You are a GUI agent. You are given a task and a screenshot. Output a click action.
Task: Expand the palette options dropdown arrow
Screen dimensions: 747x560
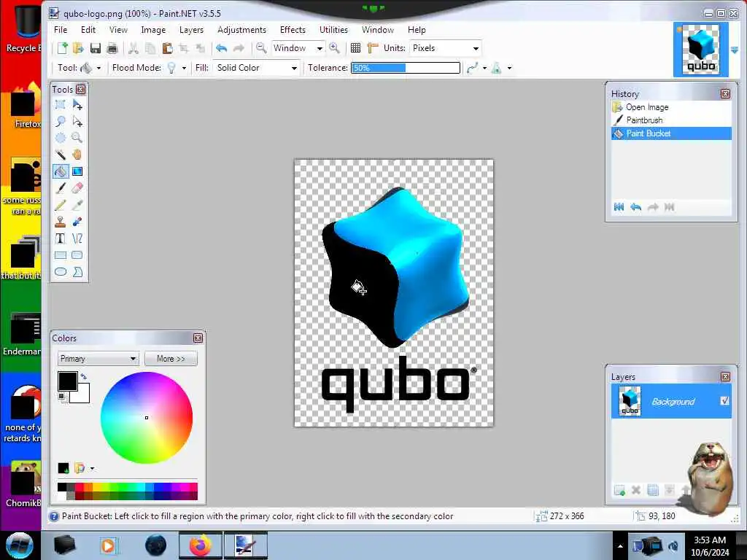pyautogui.click(x=93, y=469)
